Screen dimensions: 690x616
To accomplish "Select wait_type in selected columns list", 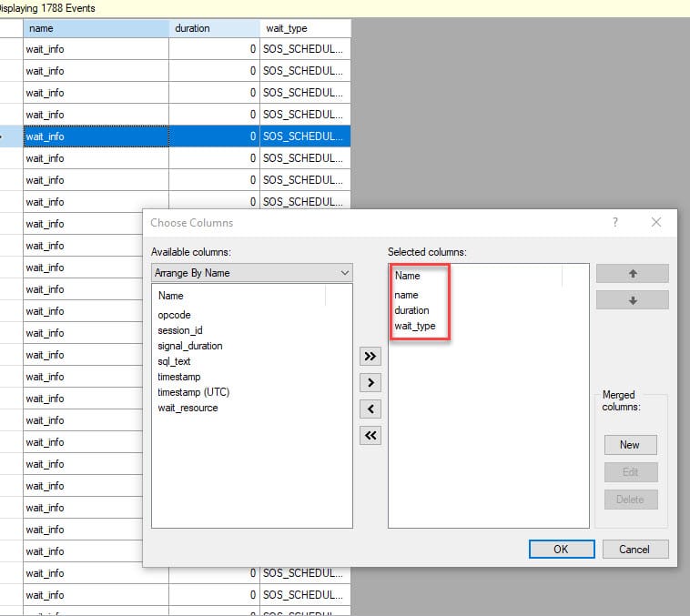I will click(415, 326).
